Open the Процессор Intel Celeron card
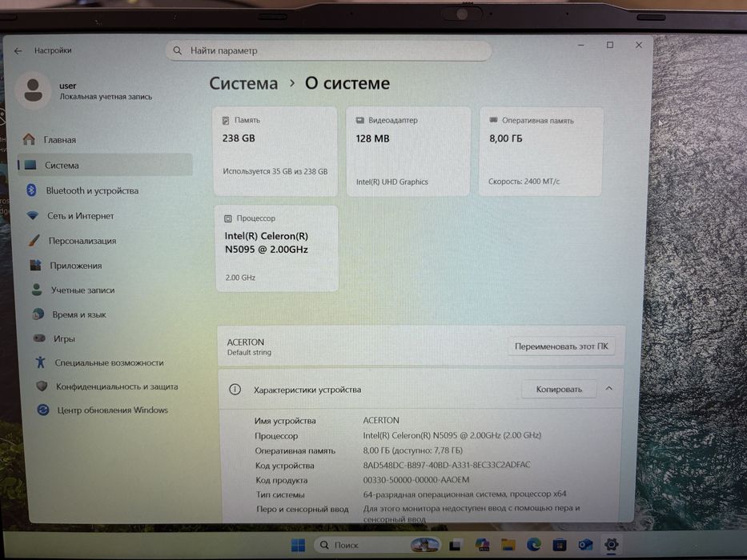The height and width of the screenshot is (560, 747). click(276, 248)
